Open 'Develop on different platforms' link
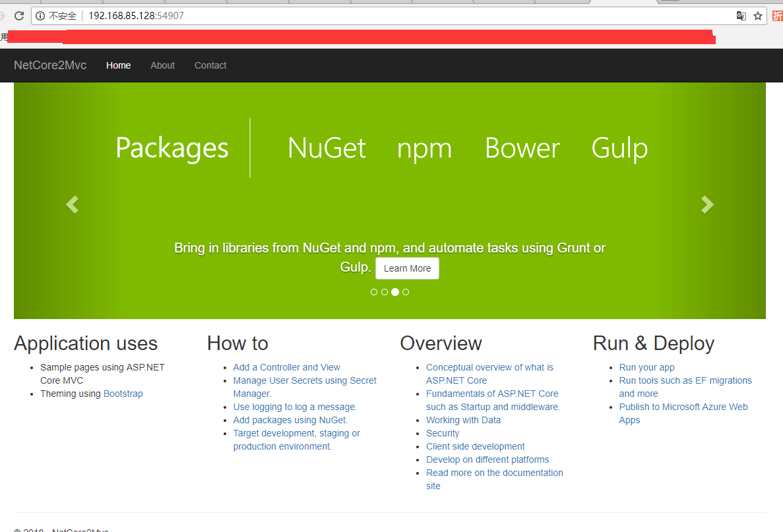Image resolution: width=783 pixels, height=532 pixels. pos(487,459)
